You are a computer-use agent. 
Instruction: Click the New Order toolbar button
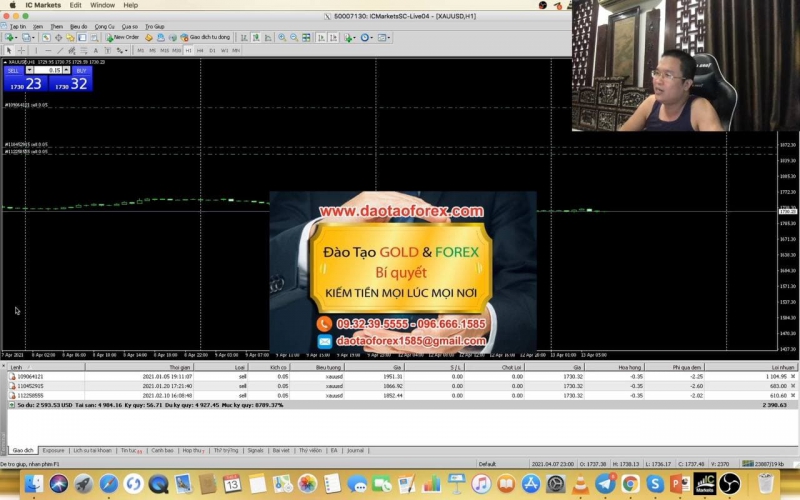[123, 37]
